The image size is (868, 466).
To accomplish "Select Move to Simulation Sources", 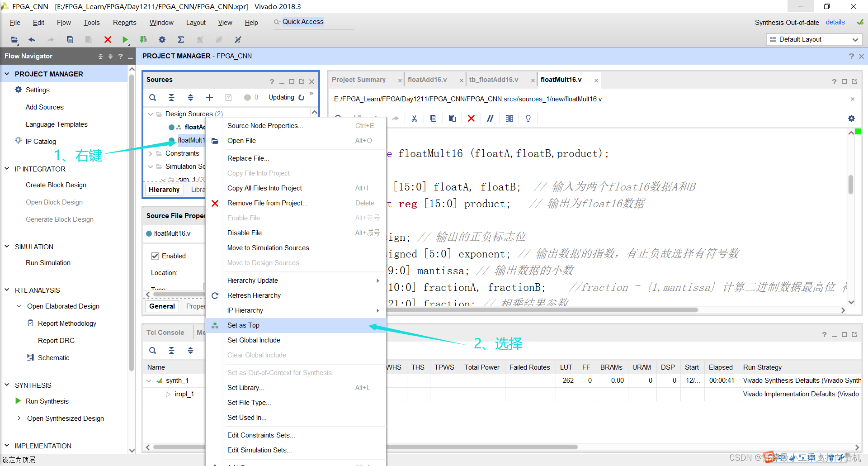I will tap(296, 248).
